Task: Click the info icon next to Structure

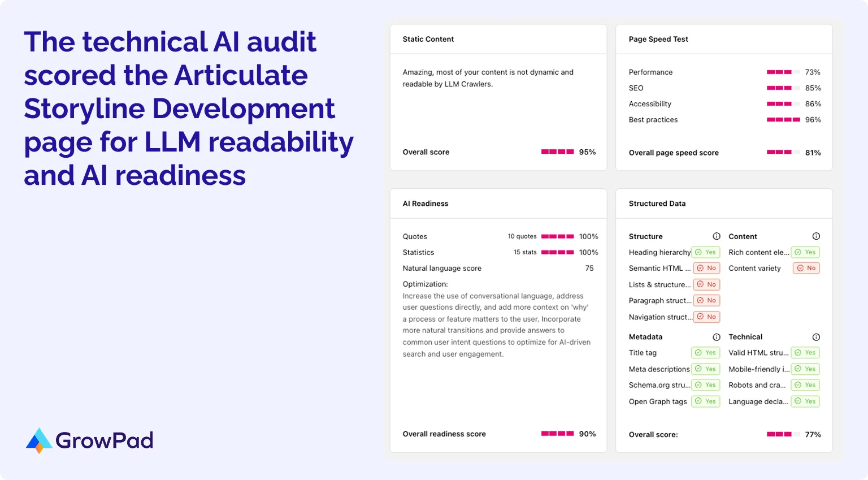Action: point(717,236)
